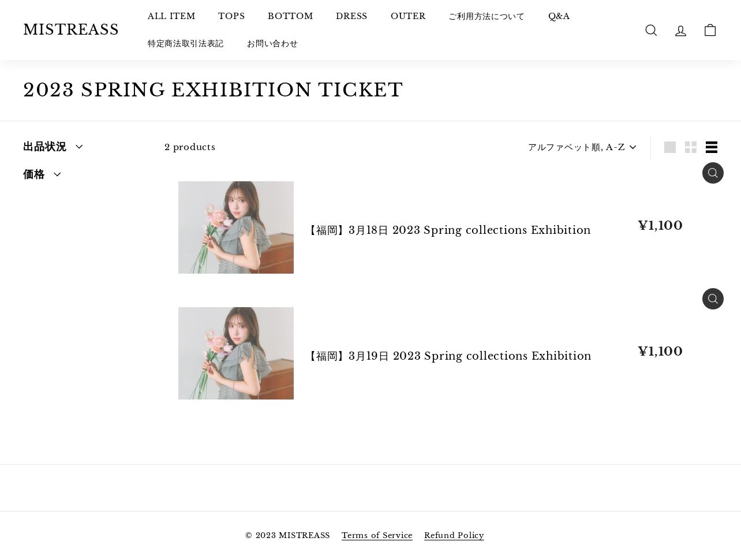Screen dimensions: 741x560
Task: Open the 3月18日 ticket product thumbnail
Action: coord(235,227)
